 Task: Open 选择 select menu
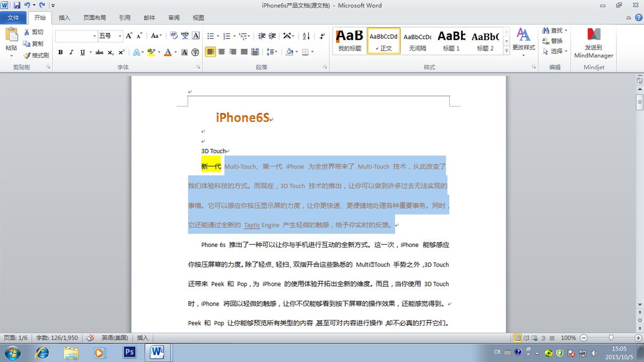coord(555,51)
